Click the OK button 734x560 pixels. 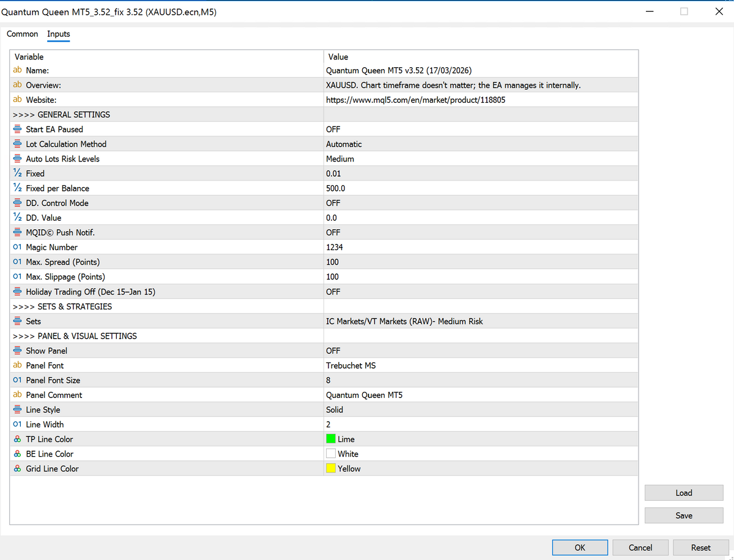pyautogui.click(x=580, y=548)
